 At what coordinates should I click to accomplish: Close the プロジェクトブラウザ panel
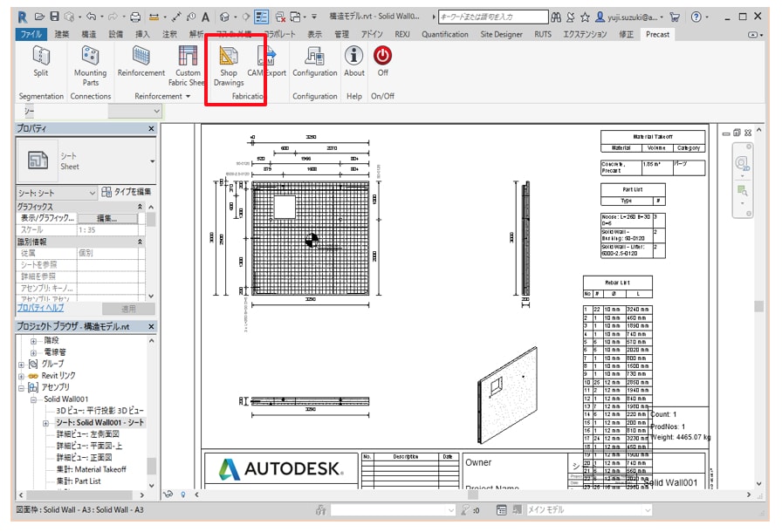tap(151, 326)
